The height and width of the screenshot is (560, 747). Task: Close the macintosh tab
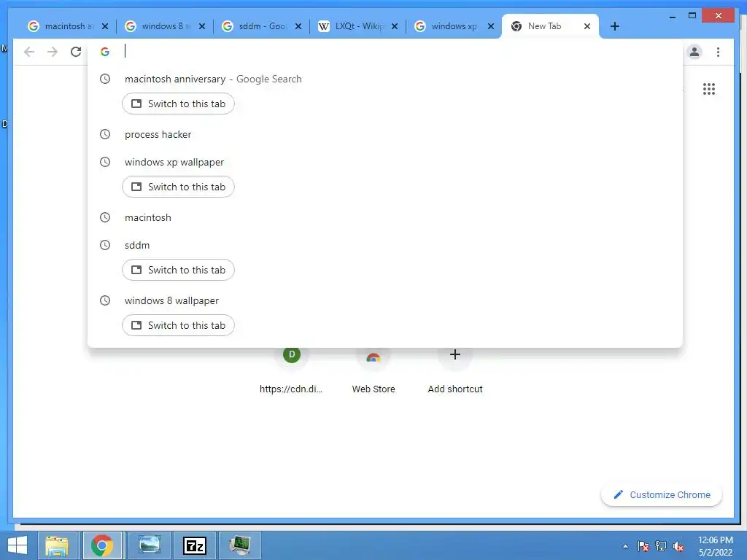point(105,26)
